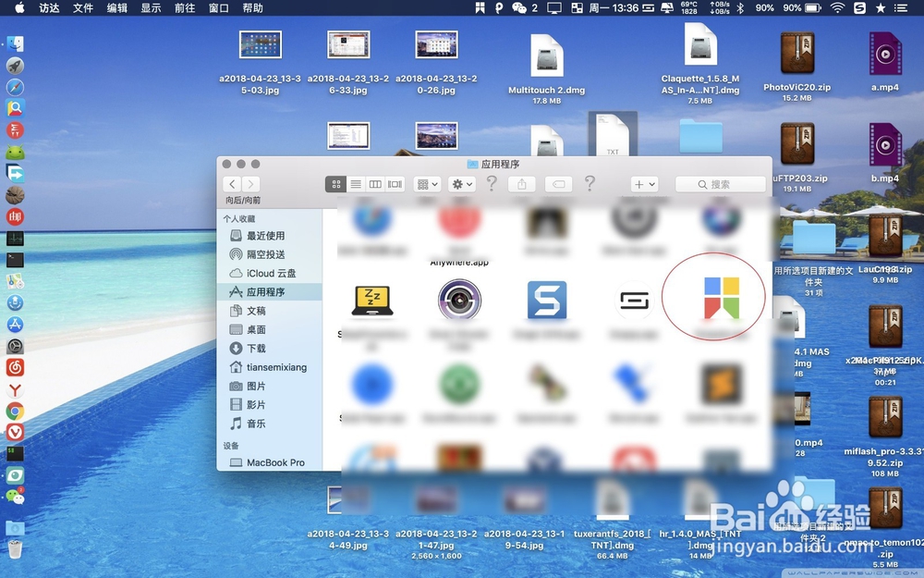Switch to column view in Finder
Image resolution: width=924 pixels, height=578 pixels.
click(x=374, y=184)
